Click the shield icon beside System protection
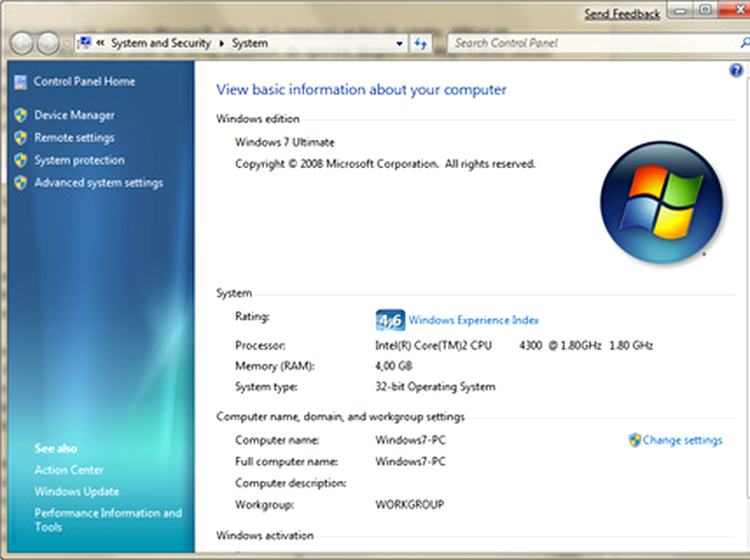 (x=20, y=160)
